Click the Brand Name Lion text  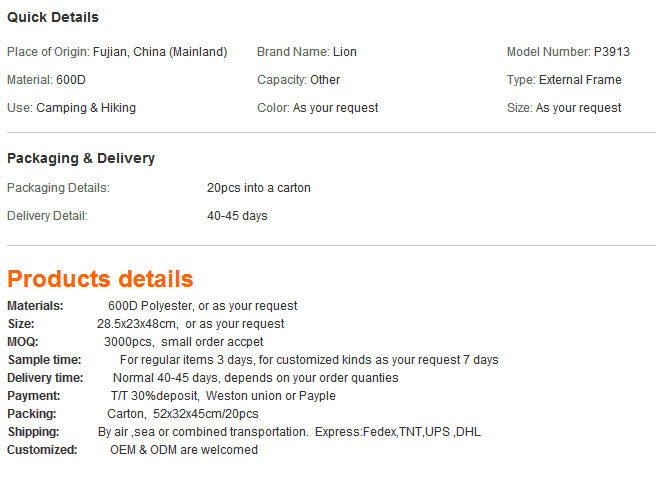(x=307, y=52)
